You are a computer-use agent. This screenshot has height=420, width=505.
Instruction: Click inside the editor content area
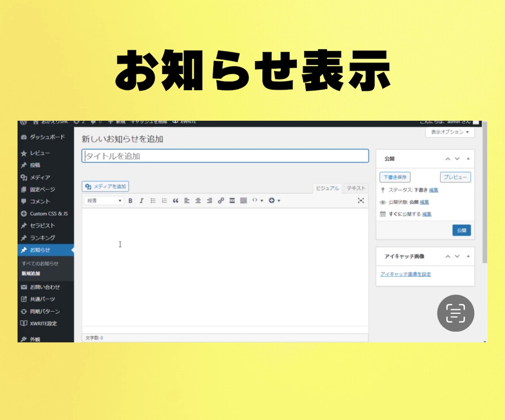(225, 267)
